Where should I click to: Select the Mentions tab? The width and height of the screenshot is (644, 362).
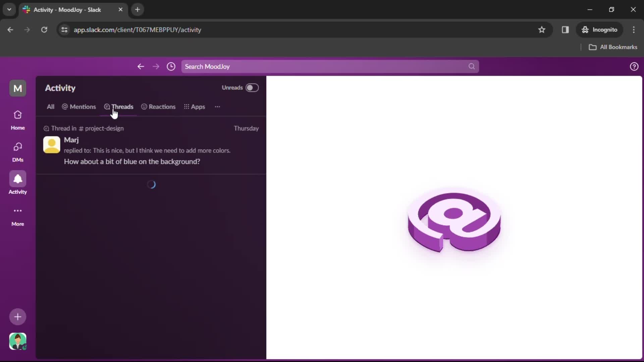tap(79, 107)
